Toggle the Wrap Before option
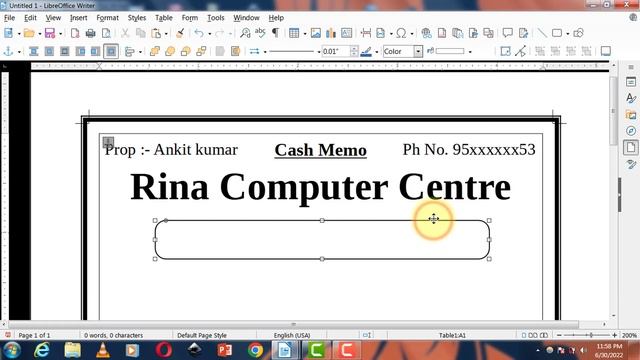 pos(80,51)
